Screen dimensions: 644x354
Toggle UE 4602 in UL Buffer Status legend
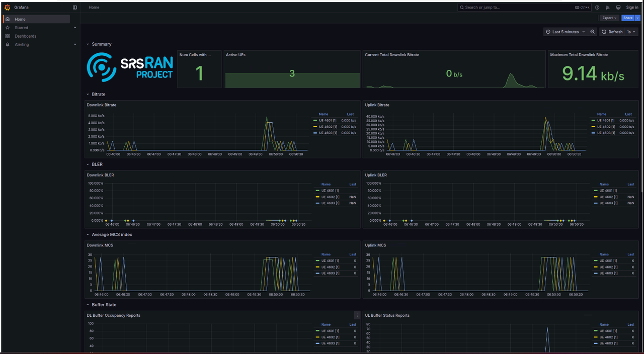click(x=609, y=337)
